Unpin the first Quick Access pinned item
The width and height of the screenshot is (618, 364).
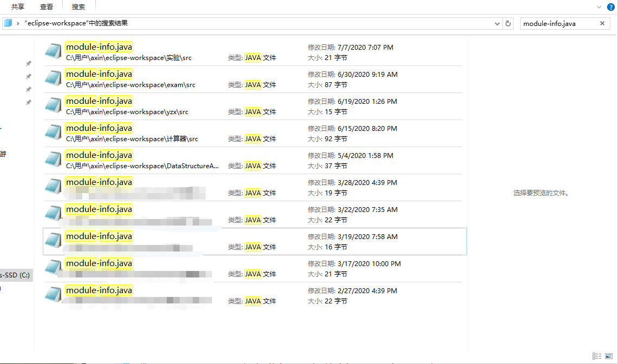coord(28,63)
